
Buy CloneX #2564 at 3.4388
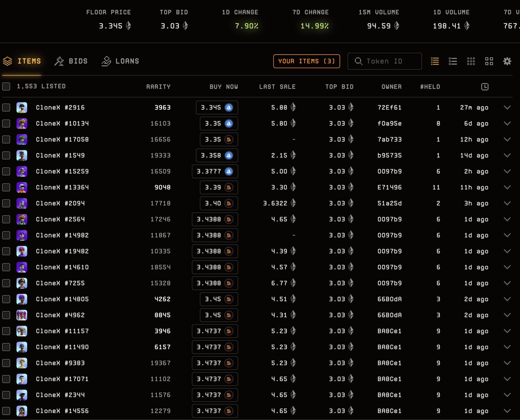click(x=215, y=219)
